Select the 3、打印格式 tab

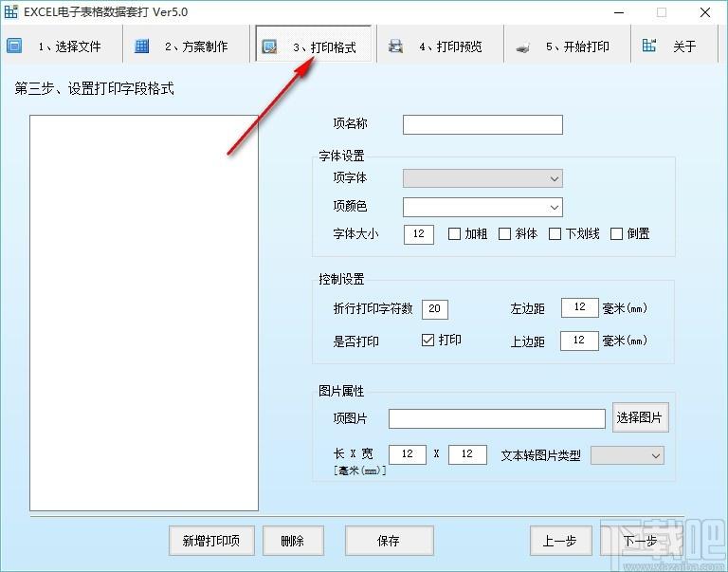point(314,45)
